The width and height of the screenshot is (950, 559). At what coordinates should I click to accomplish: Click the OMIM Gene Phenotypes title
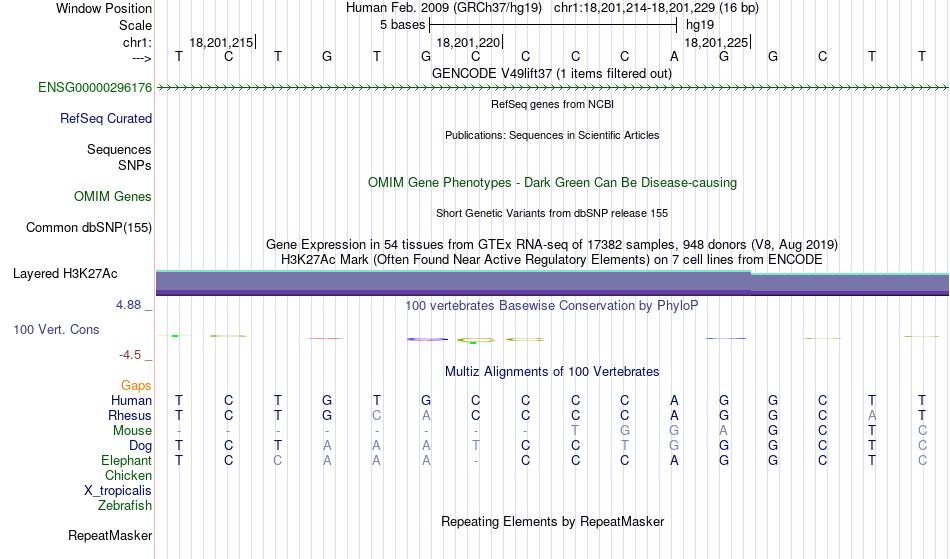tap(553, 183)
